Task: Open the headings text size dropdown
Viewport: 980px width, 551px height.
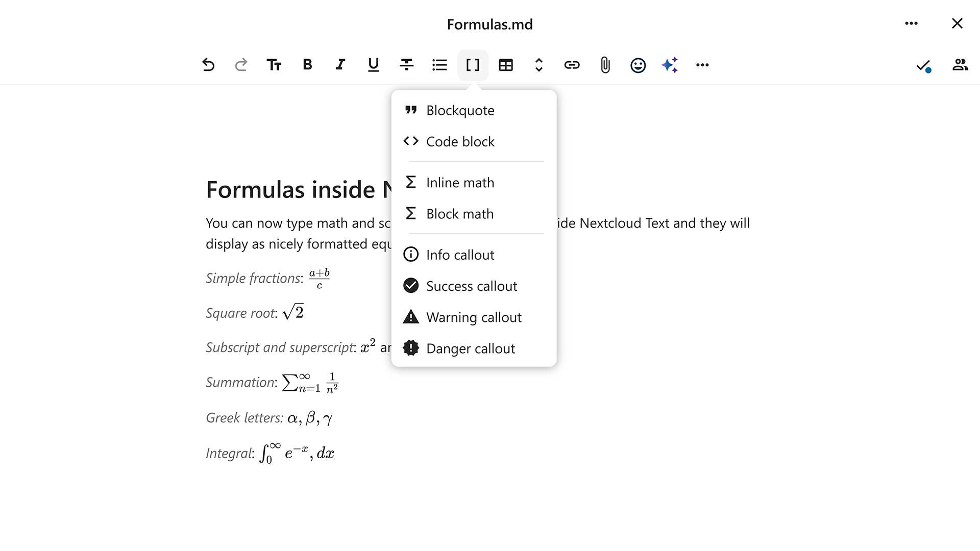Action: click(x=274, y=65)
